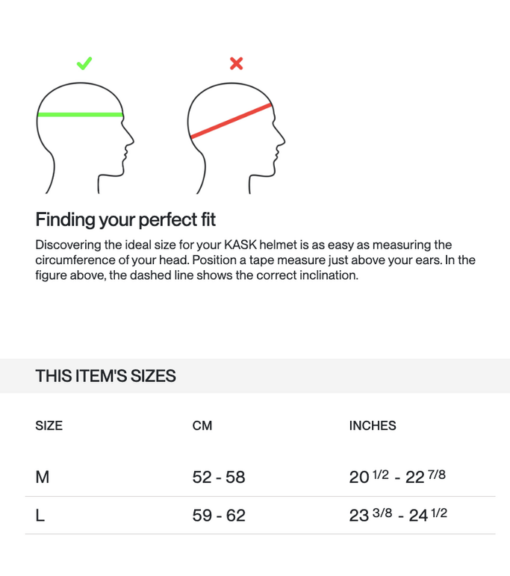Viewport: 510px width, 576px height.
Task: Click the 23 3/8 - 24 1/2 inches value
Action: tap(398, 515)
